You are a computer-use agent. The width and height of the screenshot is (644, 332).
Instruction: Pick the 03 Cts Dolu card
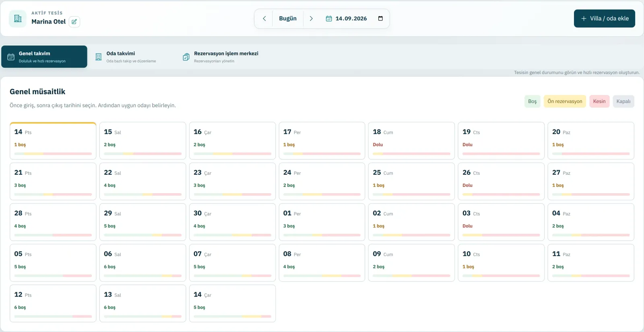(501, 222)
